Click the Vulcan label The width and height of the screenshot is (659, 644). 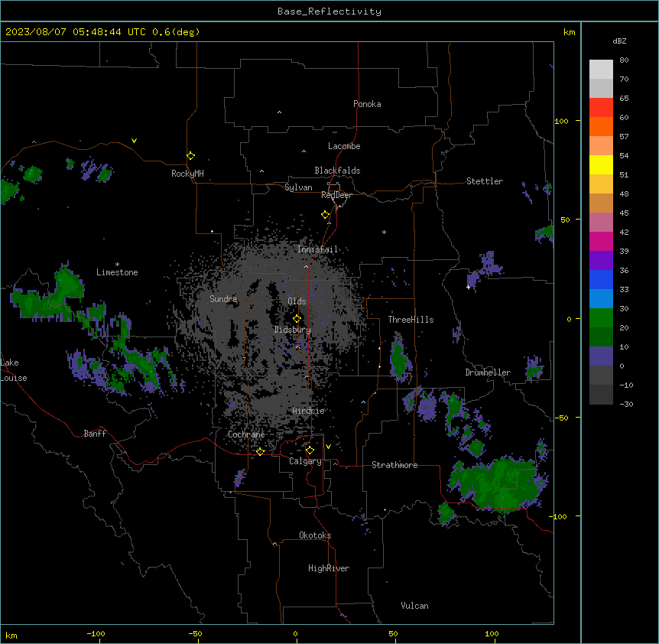[414, 606]
